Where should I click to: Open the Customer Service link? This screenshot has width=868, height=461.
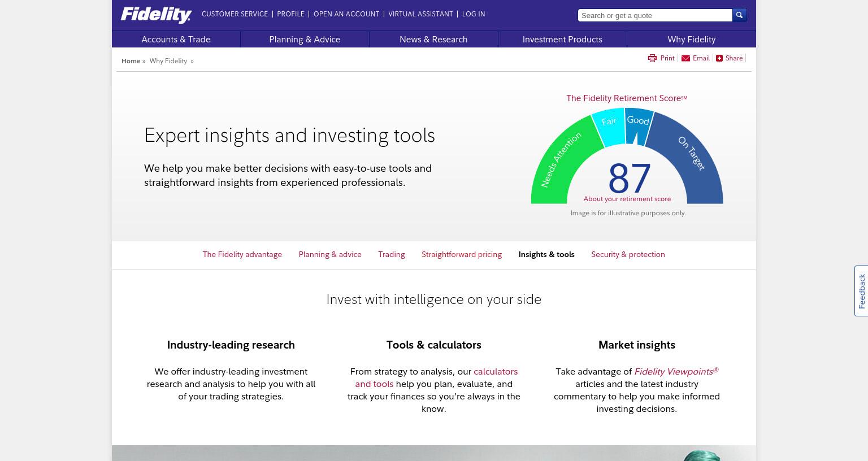pyautogui.click(x=235, y=14)
